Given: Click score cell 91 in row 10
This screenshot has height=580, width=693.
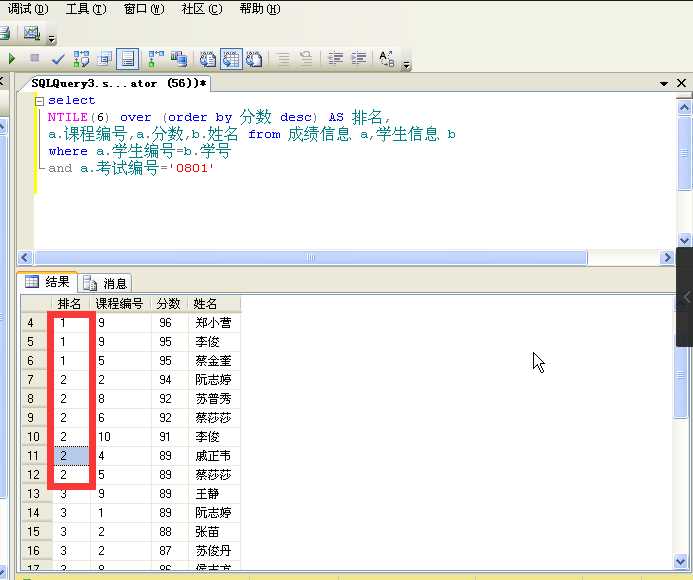Looking at the screenshot, I should (169, 437).
